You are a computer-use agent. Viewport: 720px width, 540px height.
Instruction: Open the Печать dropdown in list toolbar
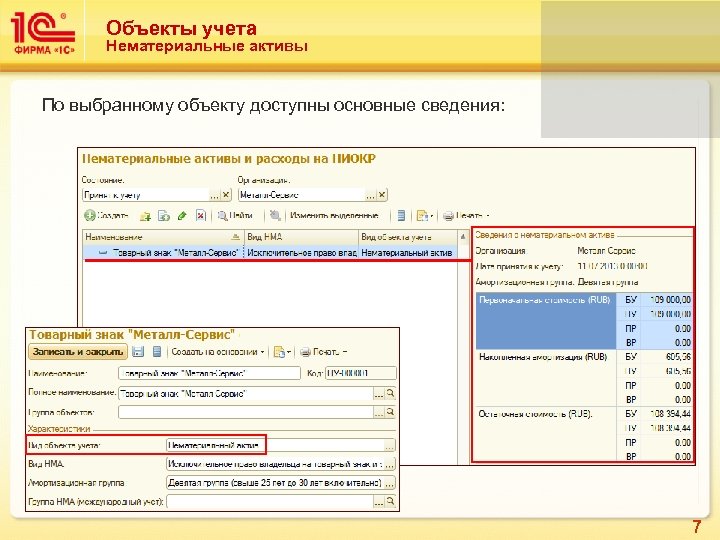(467, 215)
